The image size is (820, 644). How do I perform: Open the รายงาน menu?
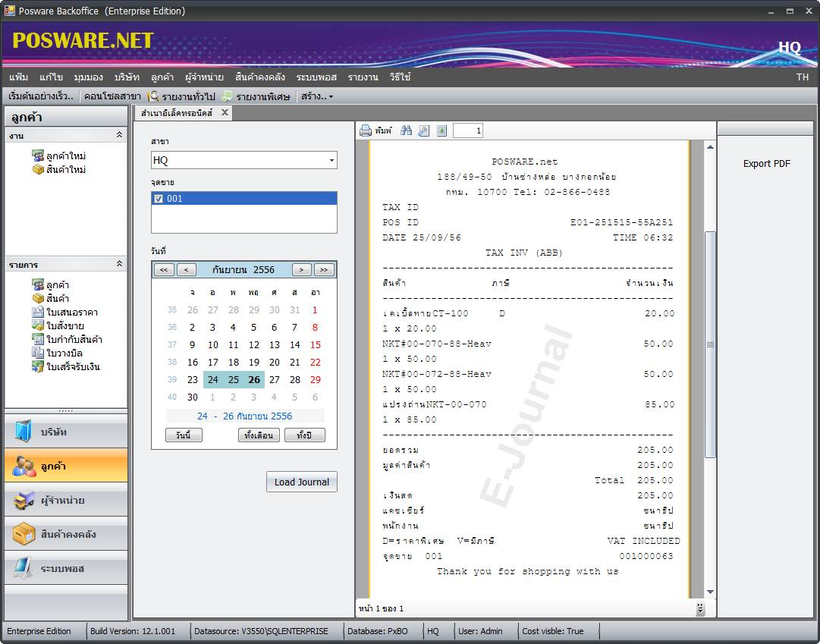coord(363,77)
